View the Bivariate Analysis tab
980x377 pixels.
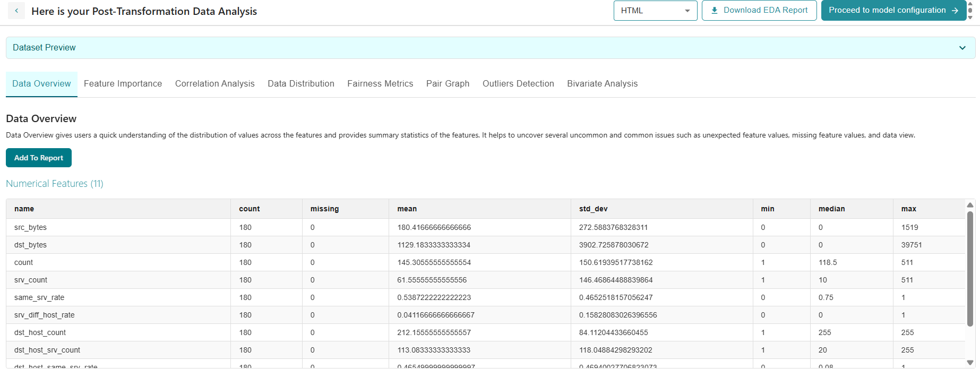point(602,84)
